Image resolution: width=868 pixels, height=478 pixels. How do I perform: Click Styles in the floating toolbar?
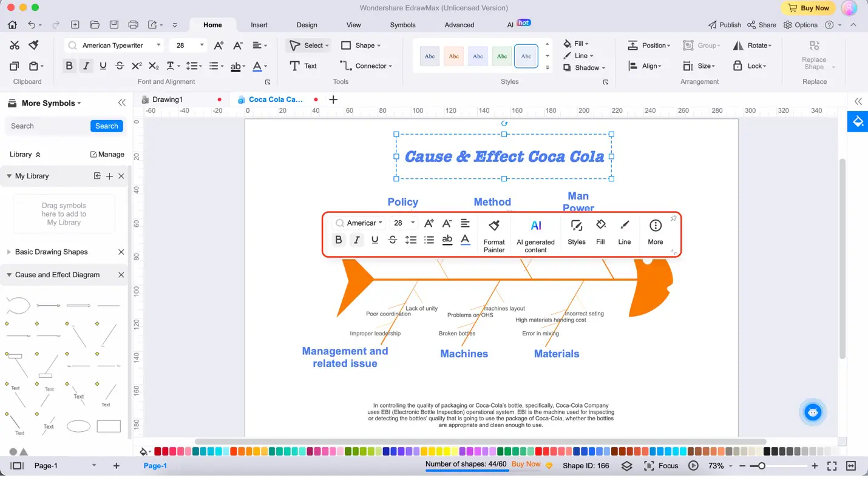pyautogui.click(x=577, y=232)
